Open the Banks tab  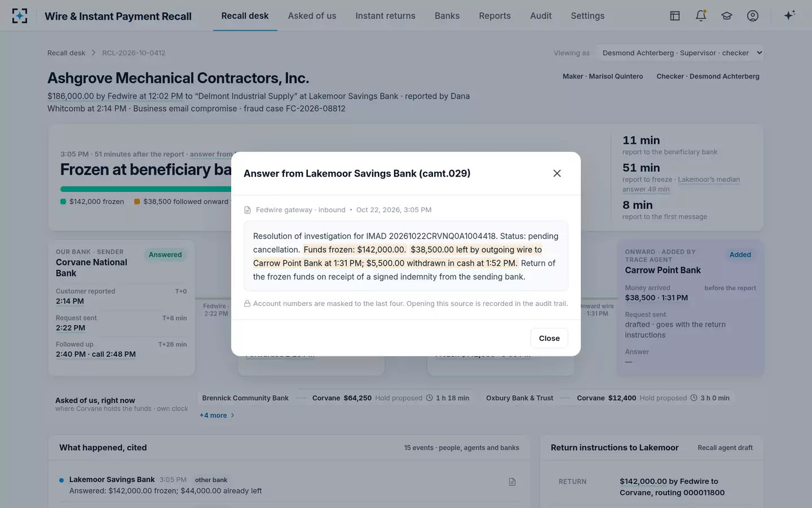coord(447,16)
